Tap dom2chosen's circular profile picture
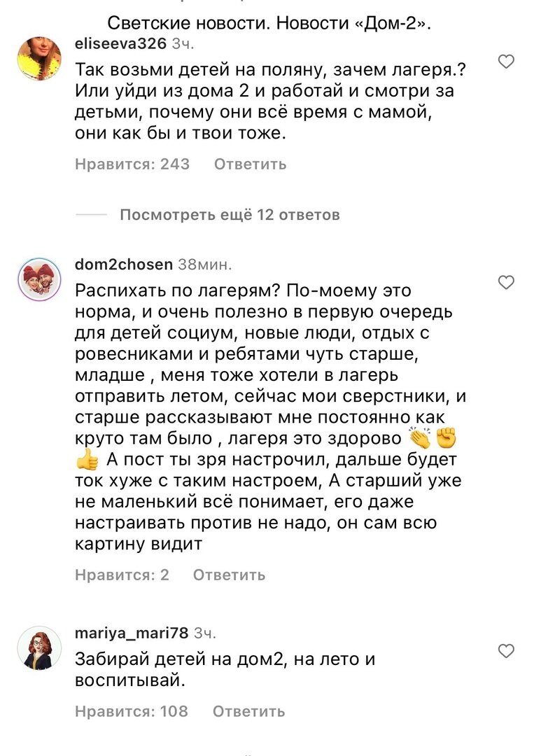 pos(40,276)
